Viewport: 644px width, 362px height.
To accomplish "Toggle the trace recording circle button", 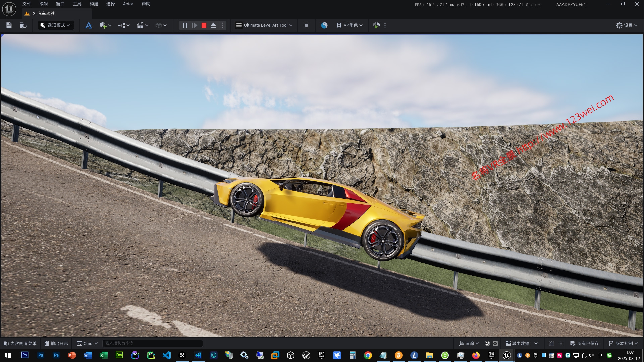I will (x=487, y=343).
